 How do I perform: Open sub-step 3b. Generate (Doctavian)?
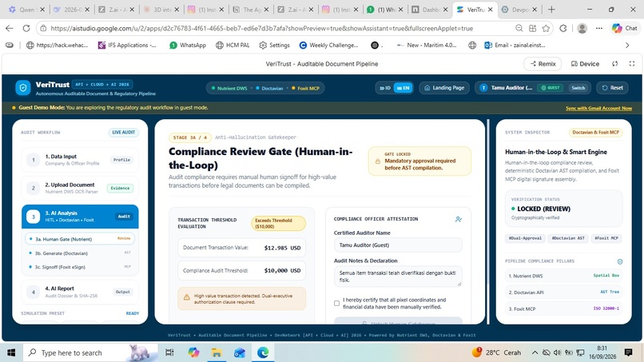(80, 253)
